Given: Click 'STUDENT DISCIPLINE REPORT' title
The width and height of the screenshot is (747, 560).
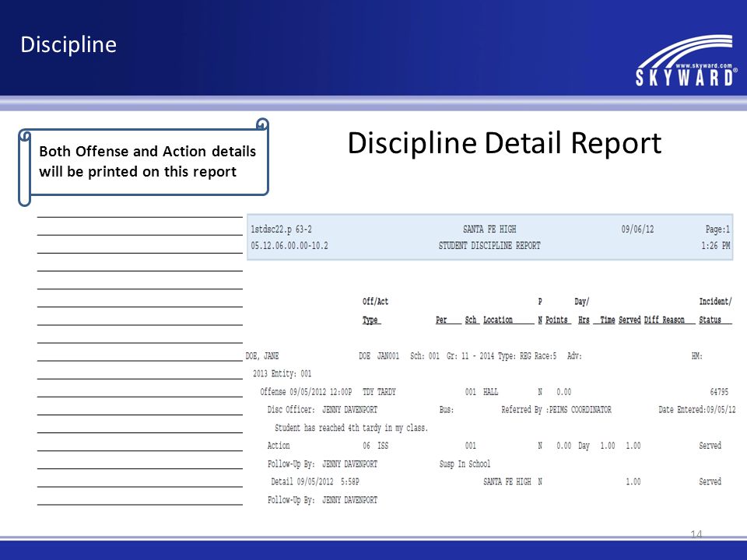Looking at the screenshot, I should tap(489, 246).
